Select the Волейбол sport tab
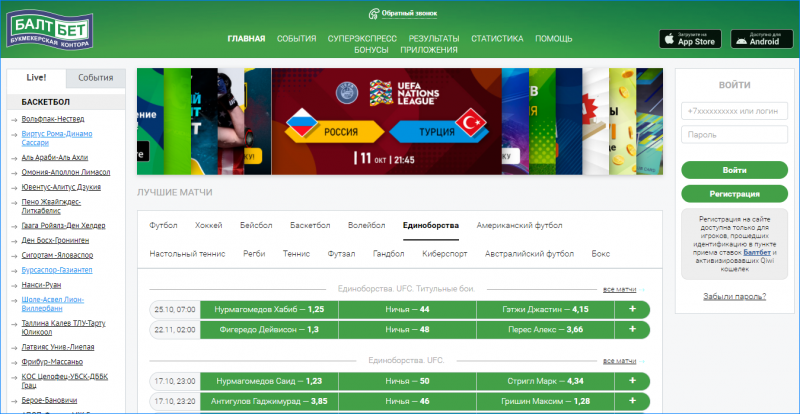The image size is (800, 414). (x=366, y=226)
